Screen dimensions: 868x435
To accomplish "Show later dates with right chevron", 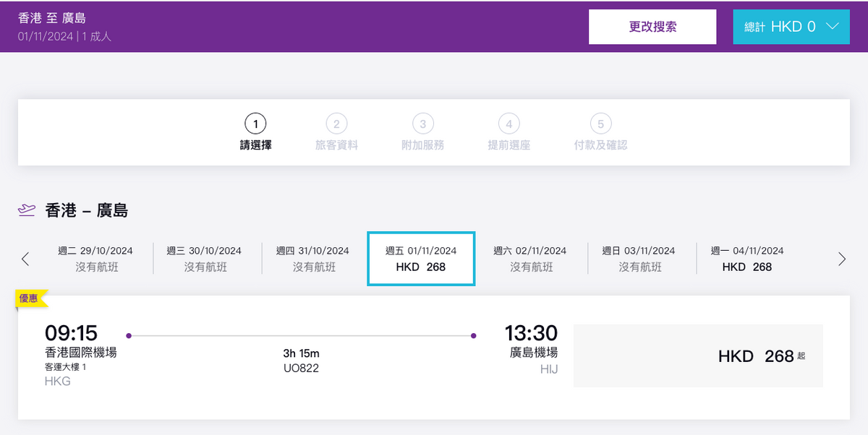I will click(x=841, y=259).
